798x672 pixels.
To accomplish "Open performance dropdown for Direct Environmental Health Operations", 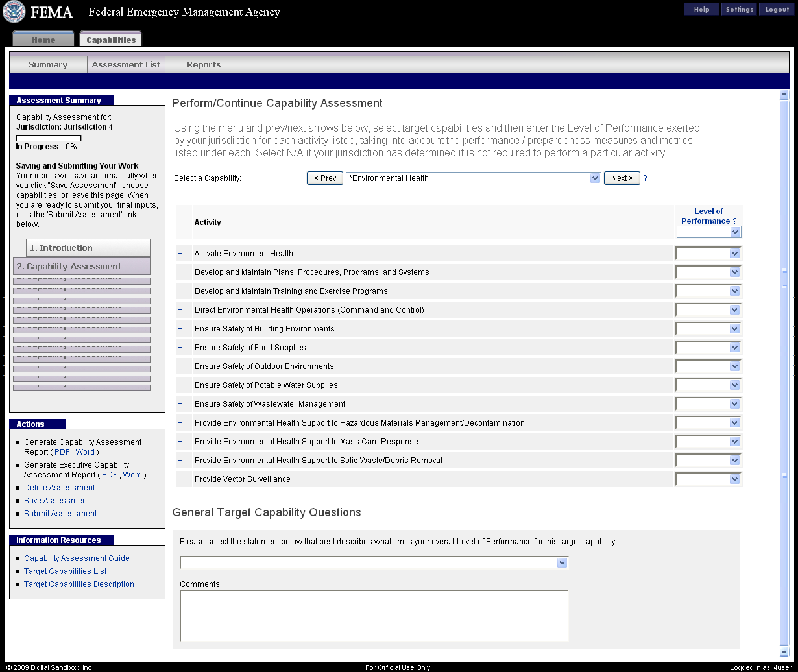I will [x=708, y=310].
